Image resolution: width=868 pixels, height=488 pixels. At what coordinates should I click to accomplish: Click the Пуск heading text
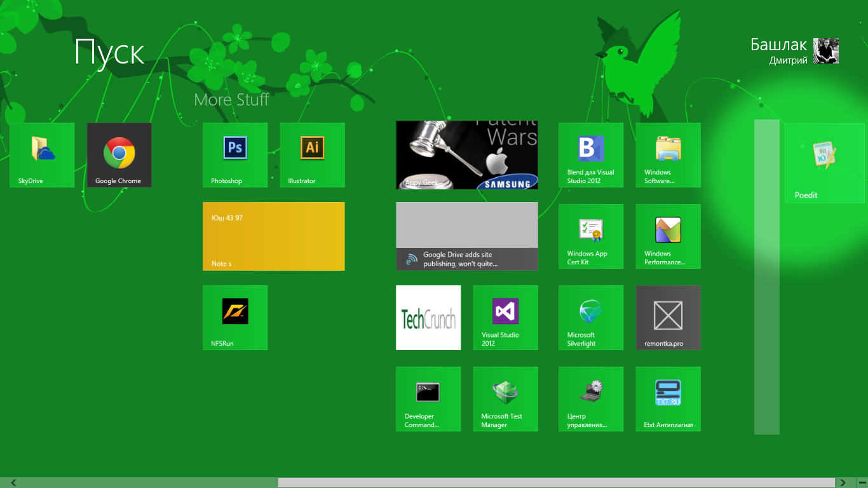click(109, 52)
